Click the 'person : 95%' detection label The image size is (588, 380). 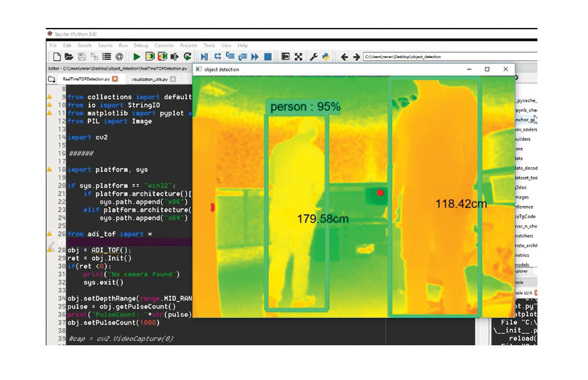coord(305,107)
